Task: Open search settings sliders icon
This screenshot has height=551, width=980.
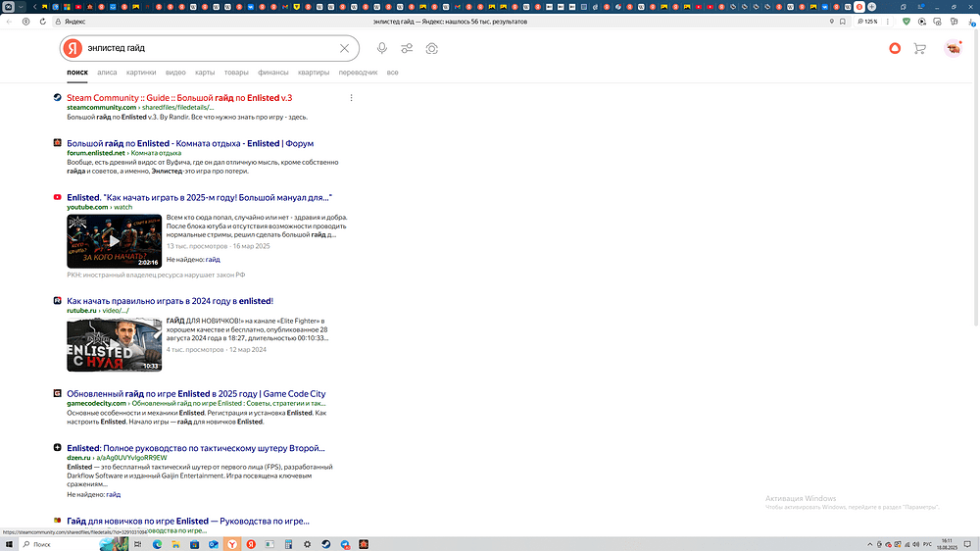Action: pyautogui.click(x=407, y=48)
